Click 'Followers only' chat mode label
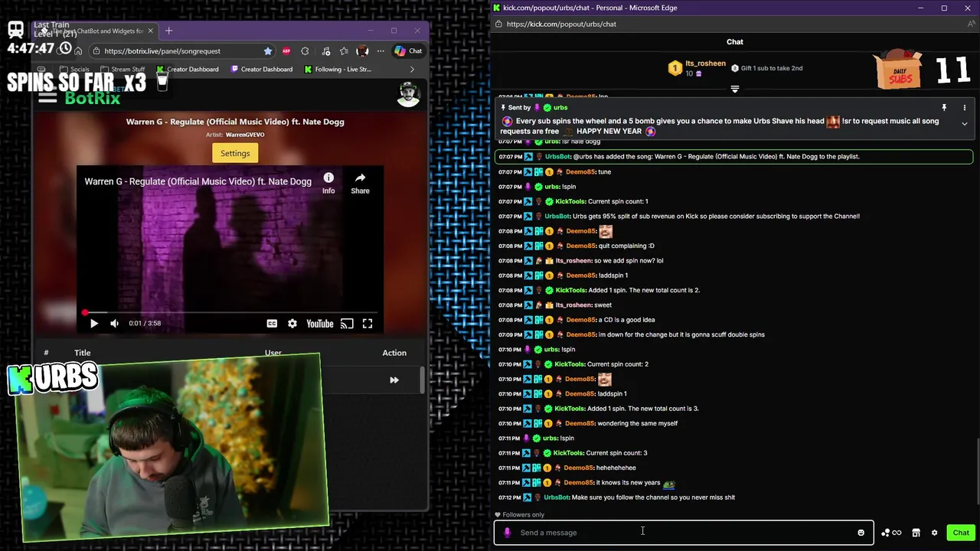Image resolution: width=980 pixels, height=551 pixels. point(523,515)
